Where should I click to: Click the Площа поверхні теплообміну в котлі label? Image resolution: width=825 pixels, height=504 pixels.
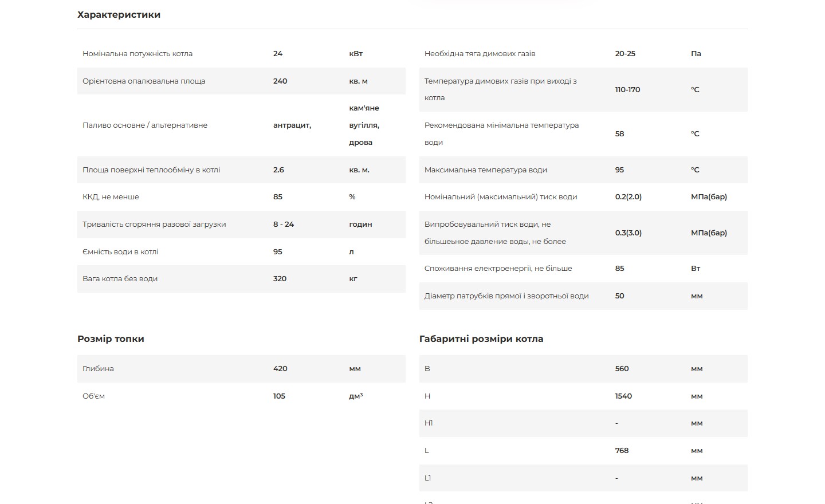point(151,170)
